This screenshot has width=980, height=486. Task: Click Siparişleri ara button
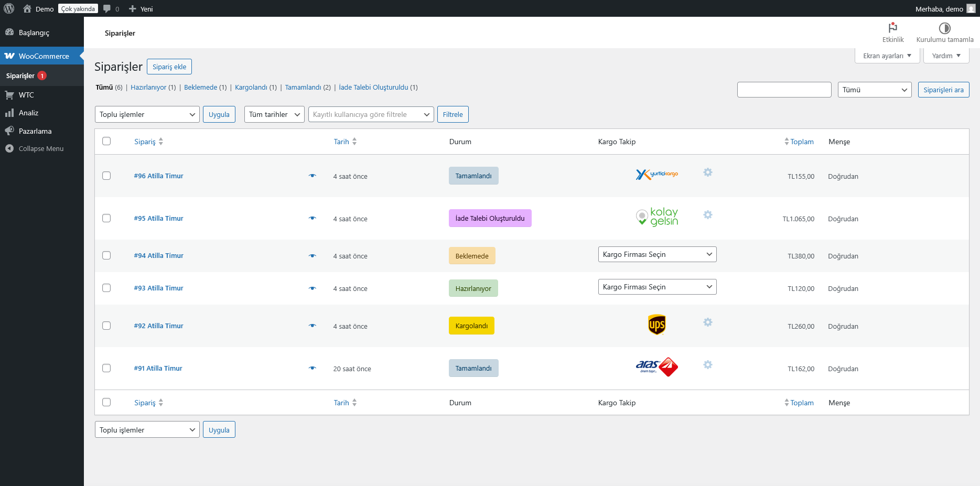944,90
